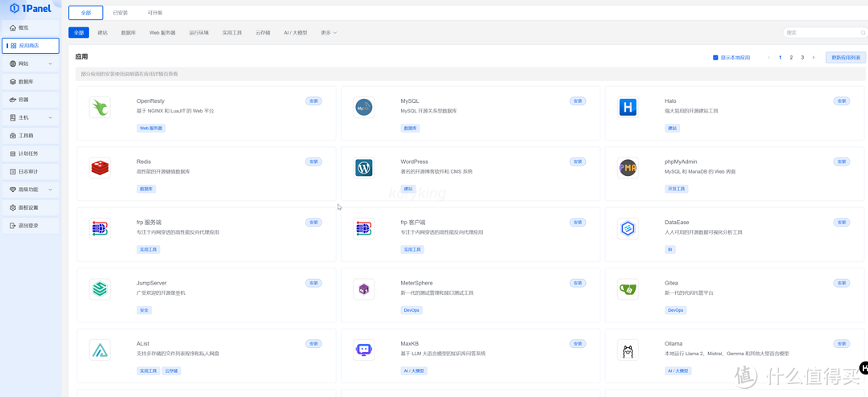Click 安装 button for WordPress
Image resolution: width=868 pixels, height=397 pixels.
tap(578, 162)
